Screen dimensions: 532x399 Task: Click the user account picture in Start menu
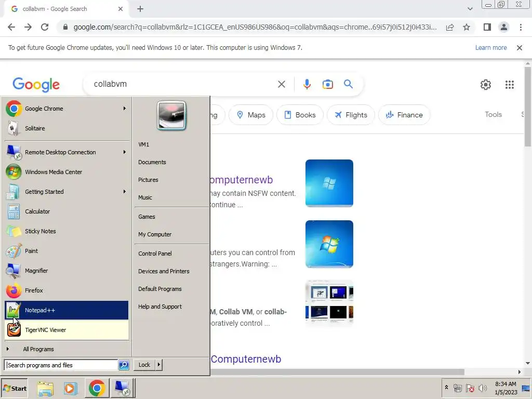pos(171,116)
